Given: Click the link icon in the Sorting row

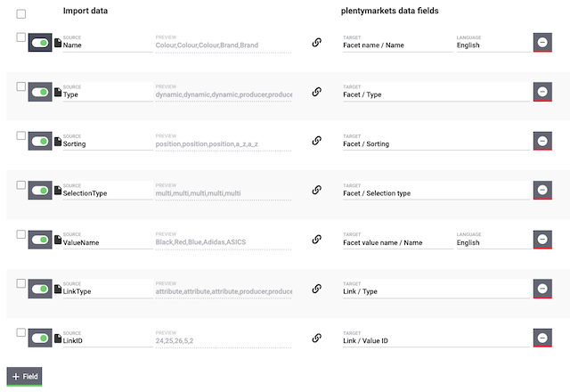Looking at the screenshot, I should coord(316,141).
